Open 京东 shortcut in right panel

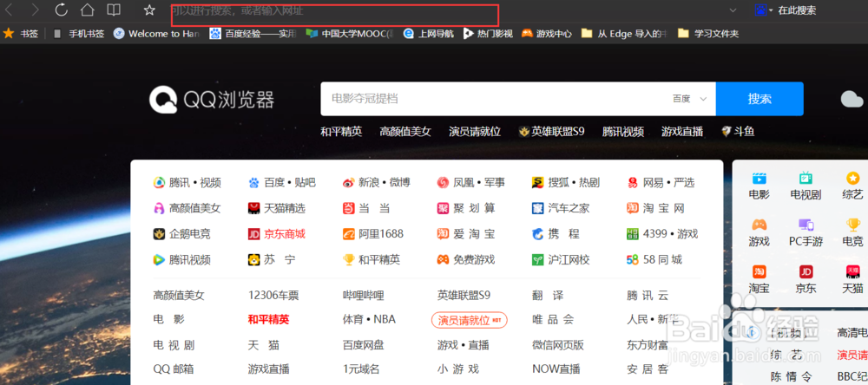(806, 279)
